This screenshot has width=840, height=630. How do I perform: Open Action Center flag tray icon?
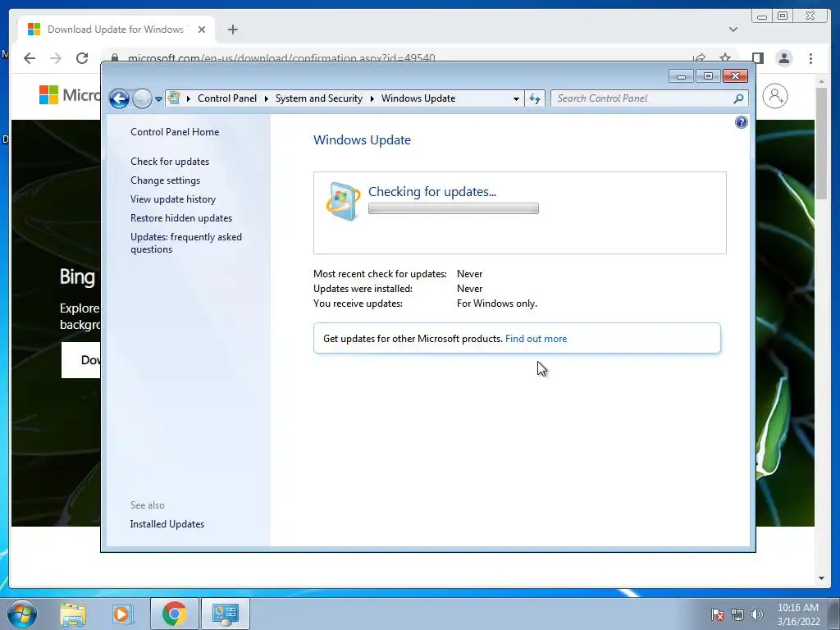point(718,614)
